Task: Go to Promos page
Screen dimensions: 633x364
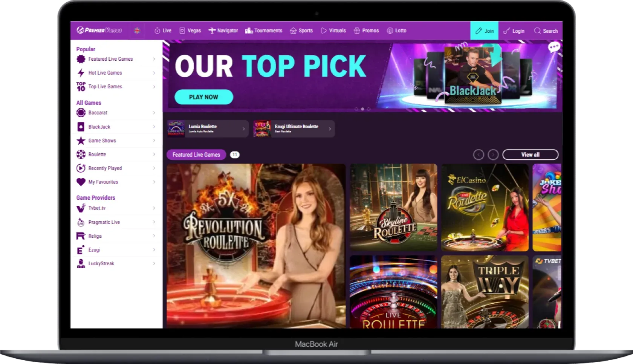Action: (366, 31)
